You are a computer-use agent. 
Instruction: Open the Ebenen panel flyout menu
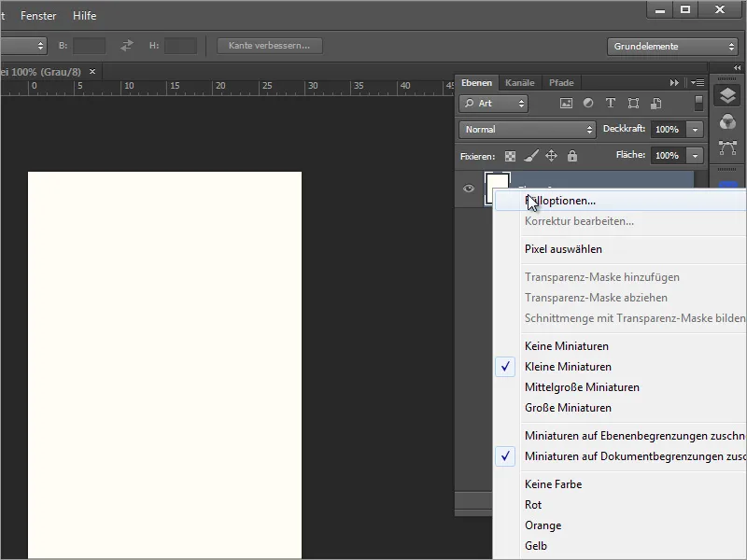(x=698, y=83)
